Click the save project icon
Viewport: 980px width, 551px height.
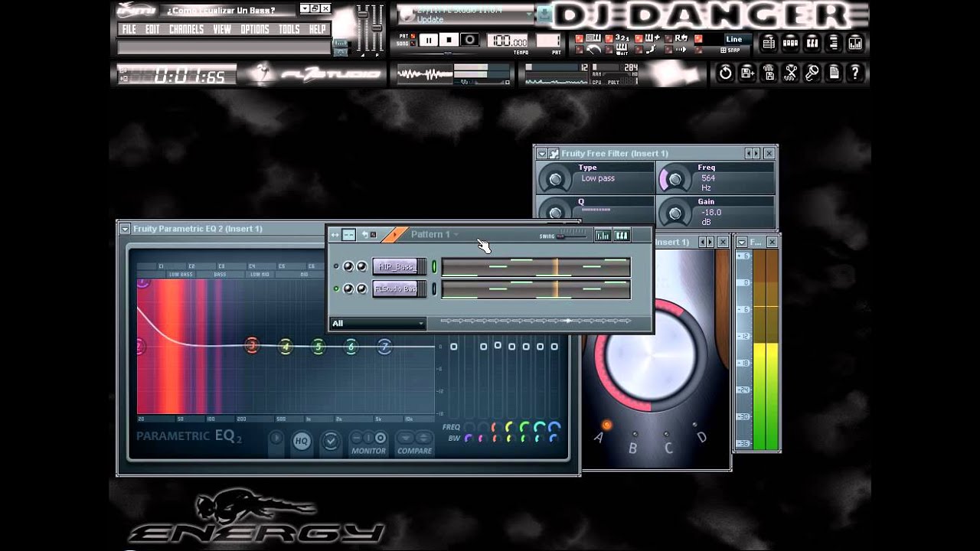[x=747, y=73]
